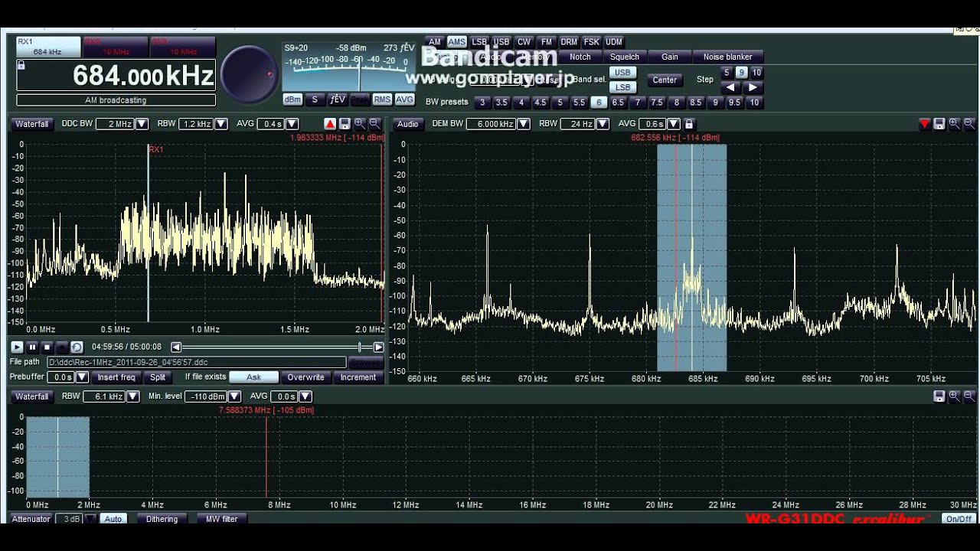Click the Play button for the recording

click(x=17, y=347)
